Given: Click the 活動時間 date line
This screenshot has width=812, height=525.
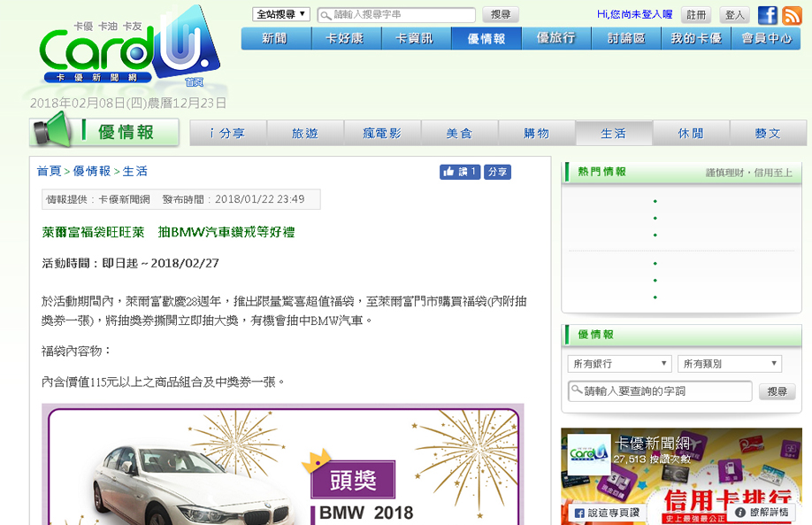Looking at the screenshot, I should [x=131, y=263].
